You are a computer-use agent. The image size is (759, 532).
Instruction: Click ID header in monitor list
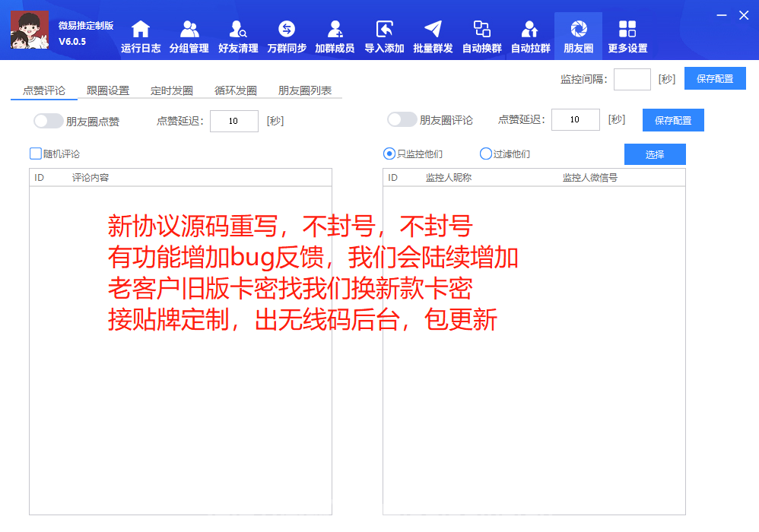(392, 178)
